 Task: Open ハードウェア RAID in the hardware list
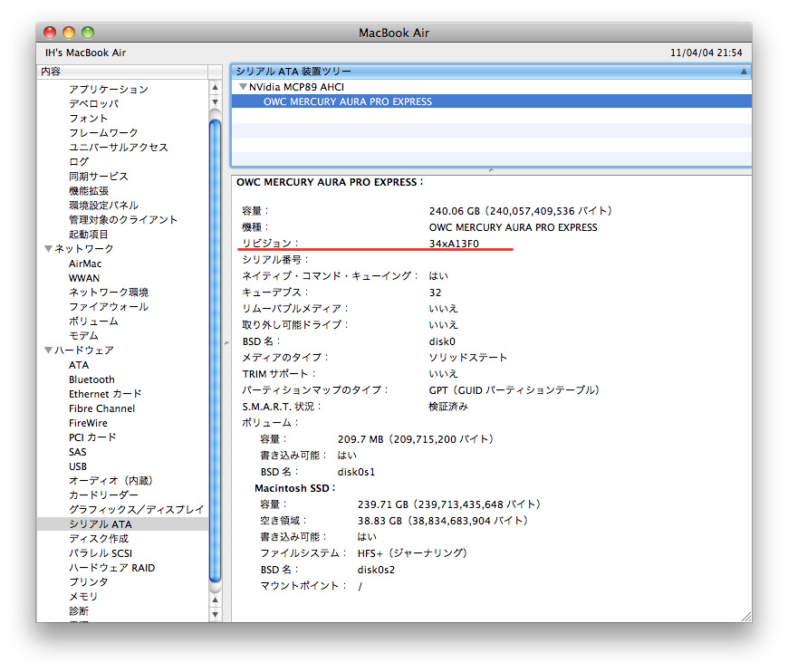coord(112,568)
